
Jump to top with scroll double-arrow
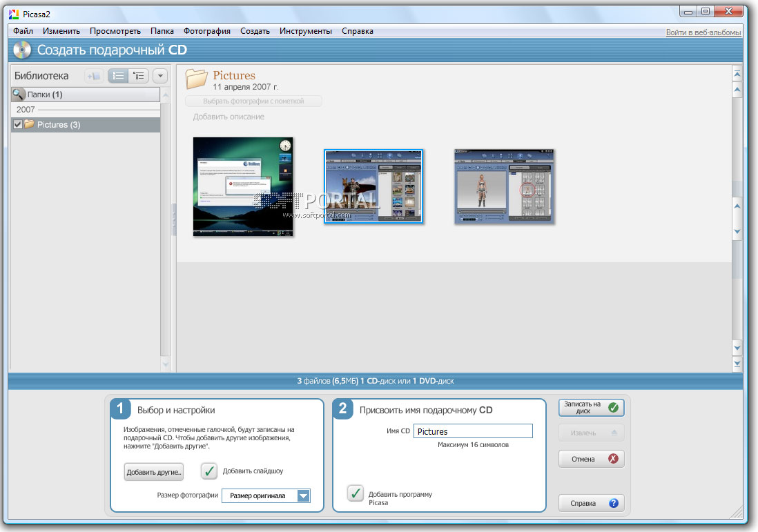coord(737,74)
